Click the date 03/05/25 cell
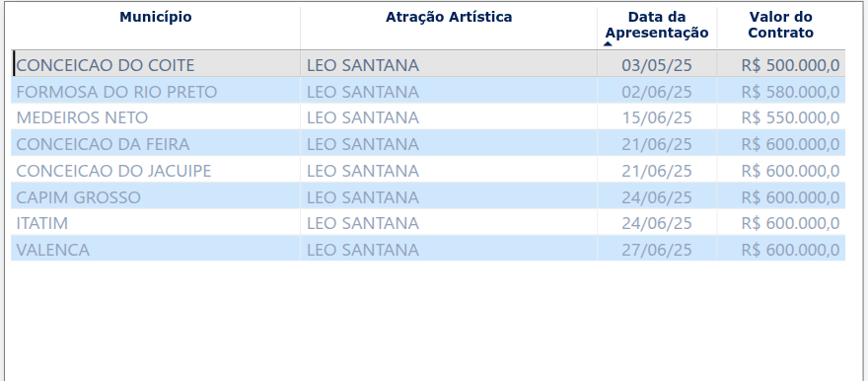Screen dimensions: 868x381 tap(657, 65)
